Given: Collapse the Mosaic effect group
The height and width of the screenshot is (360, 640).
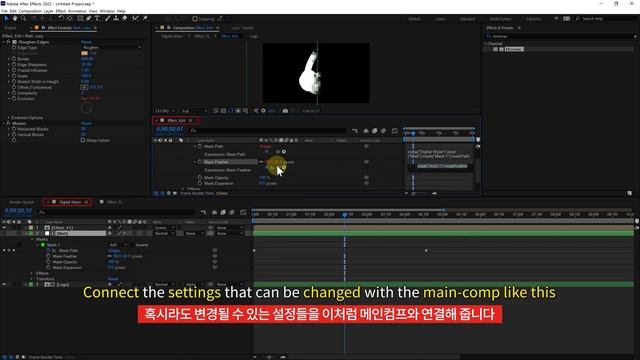Looking at the screenshot, I should point(4,123).
